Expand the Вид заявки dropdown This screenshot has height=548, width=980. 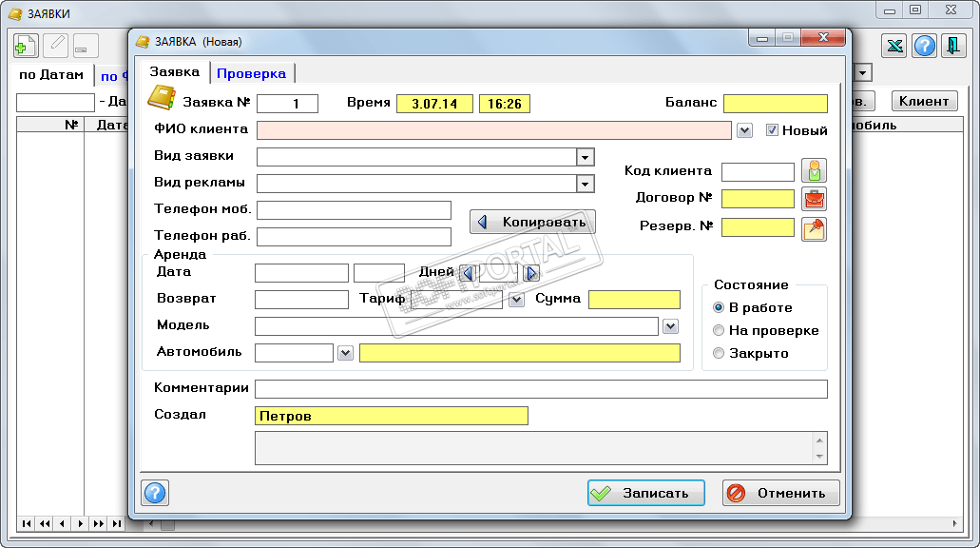coord(586,157)
